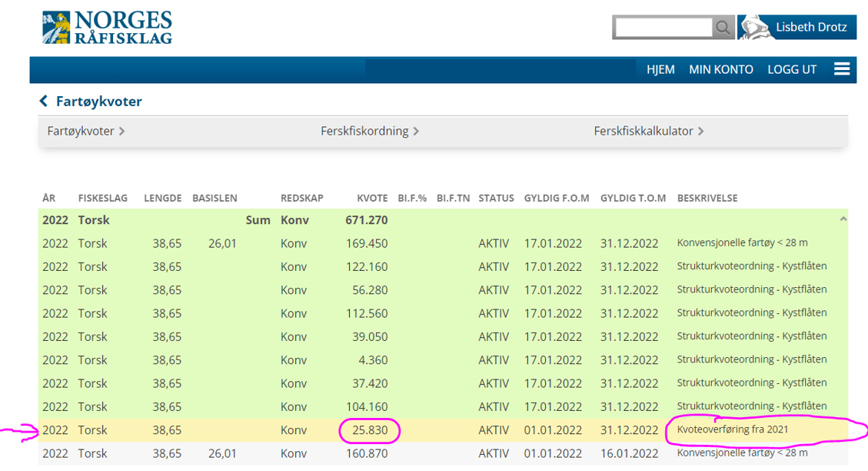Open MIN KONTO page
The height and width of the screenshot is (471, 868).
pos(720,69)
